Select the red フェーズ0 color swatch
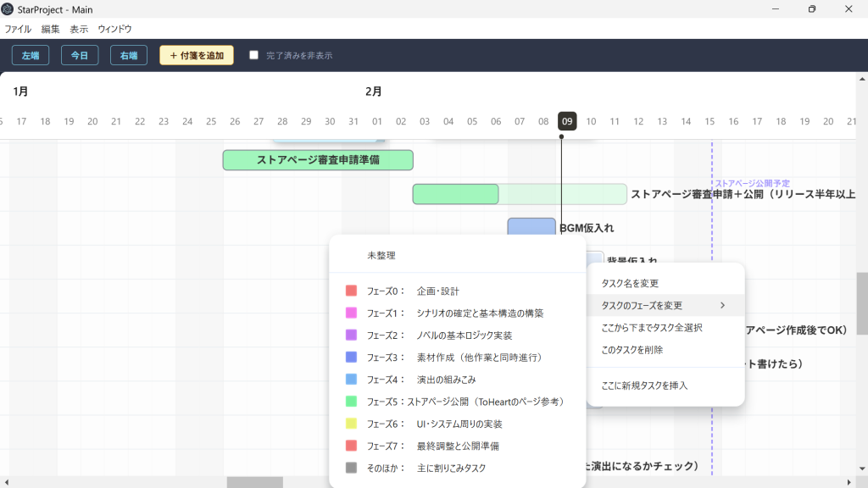The image size is (868, 488). 351,291
